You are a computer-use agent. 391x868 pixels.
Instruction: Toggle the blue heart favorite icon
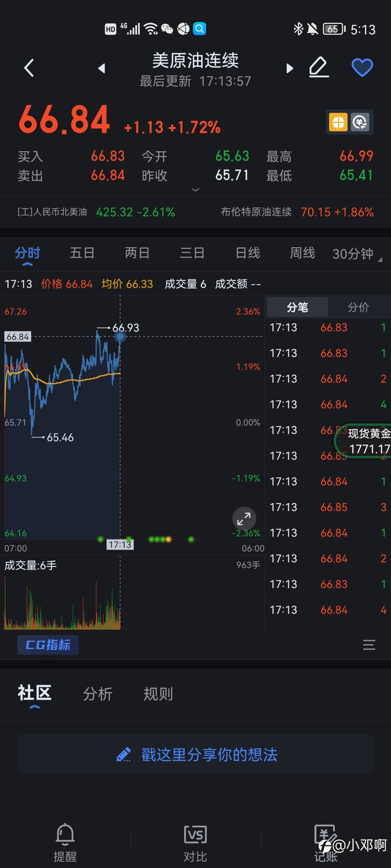pyautogui.click(x=362, y=67)
